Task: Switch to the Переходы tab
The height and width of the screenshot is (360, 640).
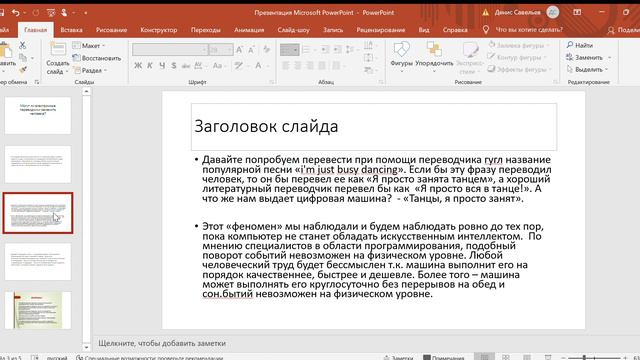Action: point(206,30)
